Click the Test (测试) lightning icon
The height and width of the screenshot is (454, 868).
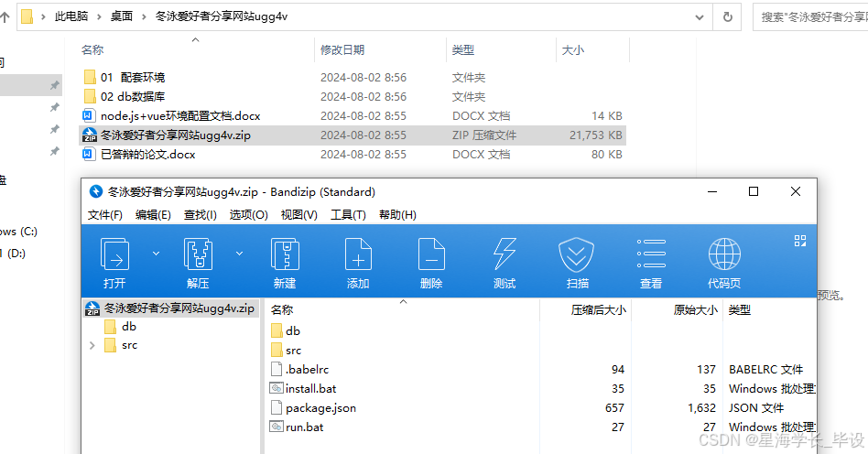pos(505,254)
